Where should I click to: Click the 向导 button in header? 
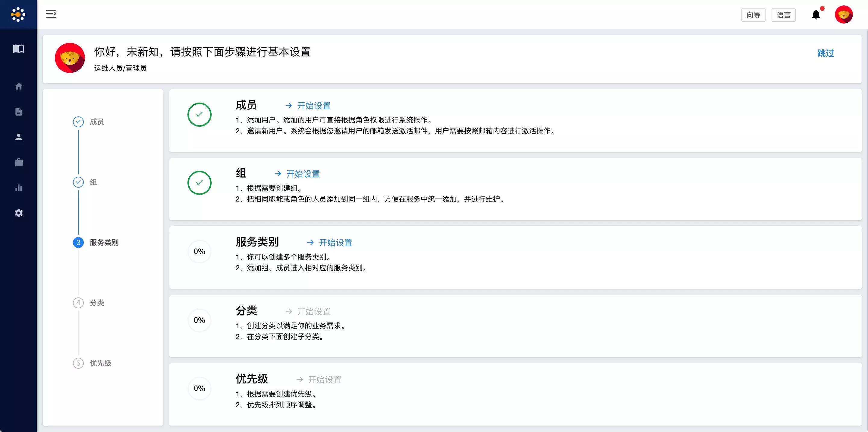click(753, 15)
